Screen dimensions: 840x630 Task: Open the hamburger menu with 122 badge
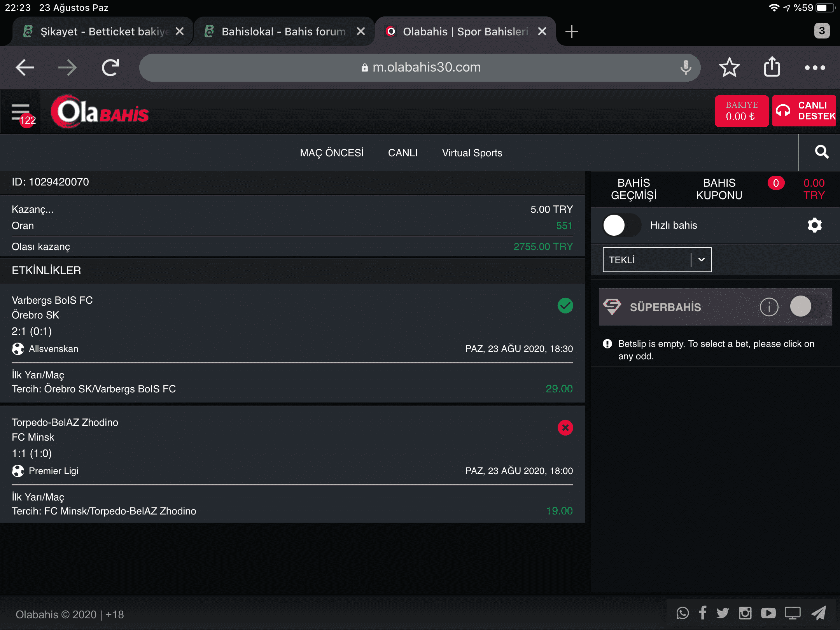21,112
